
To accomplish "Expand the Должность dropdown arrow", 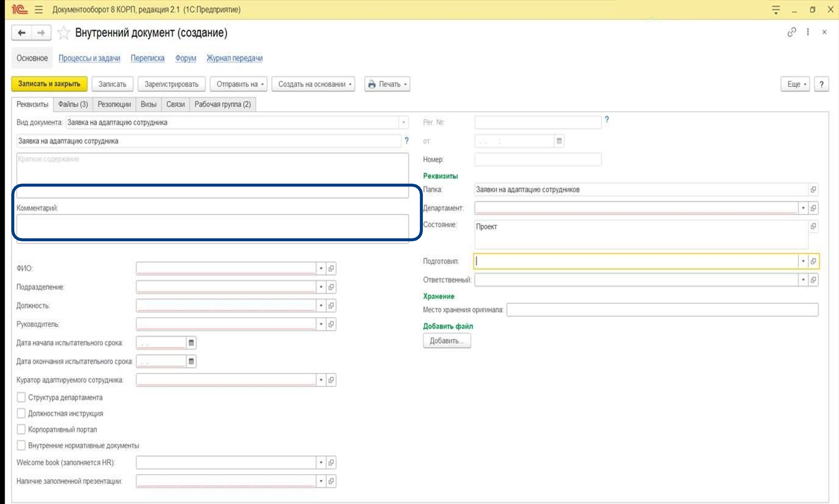I will [321, 306].
